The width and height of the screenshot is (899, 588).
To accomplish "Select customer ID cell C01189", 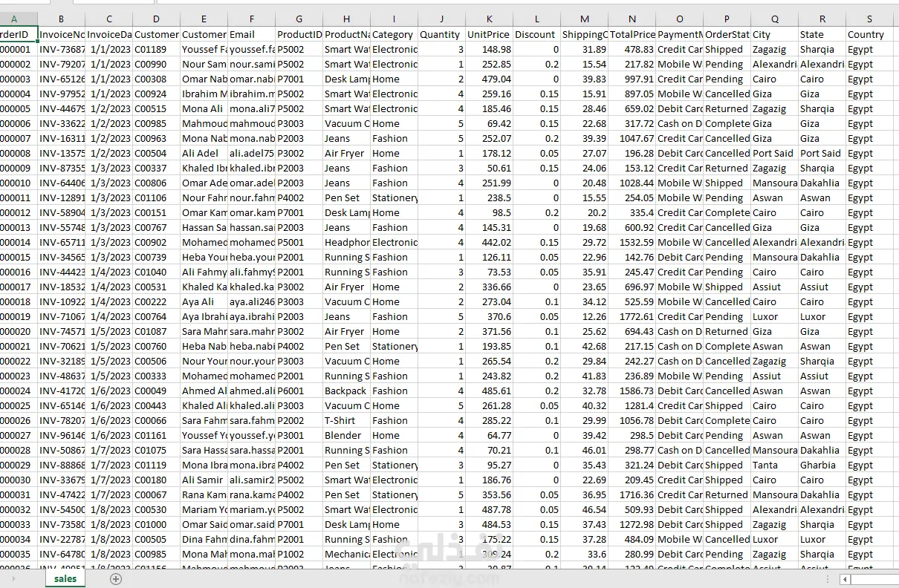I will (156, 49).
